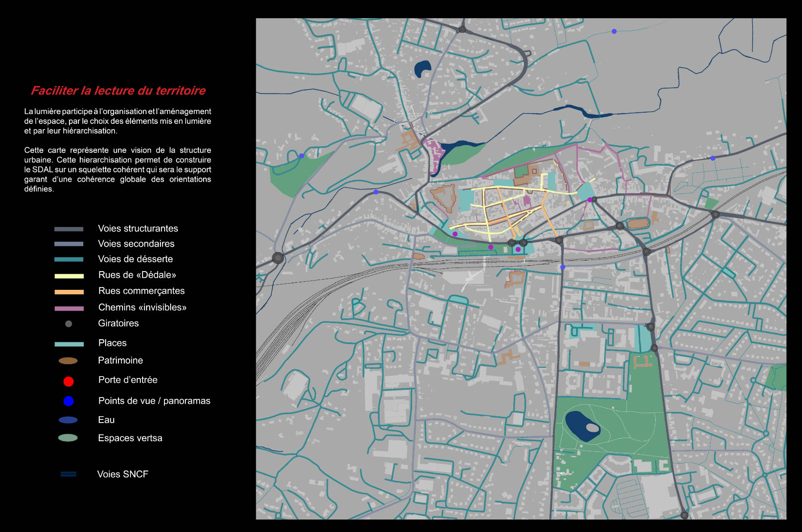
Task: Click the Voies SNCF railway symbol
Action: (x=68, y=474)
